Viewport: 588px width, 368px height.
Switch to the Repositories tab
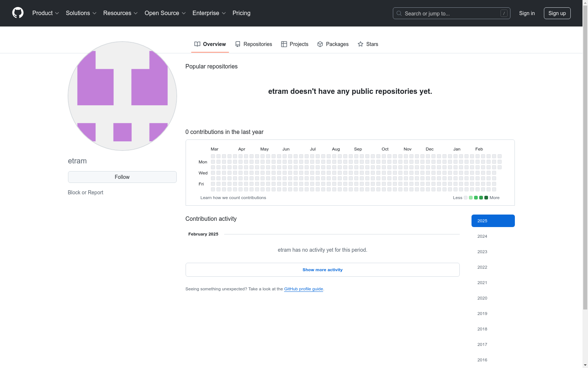[254, 44]
